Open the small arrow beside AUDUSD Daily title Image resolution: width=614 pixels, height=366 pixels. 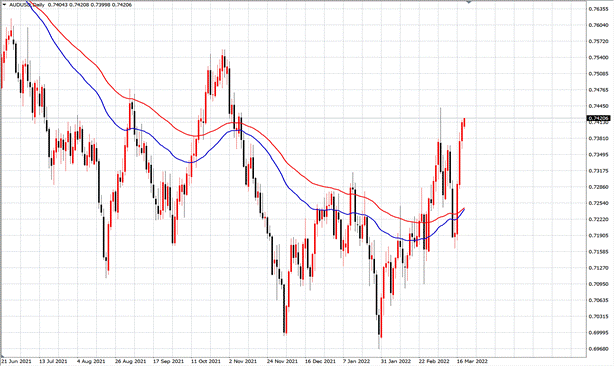4,5
